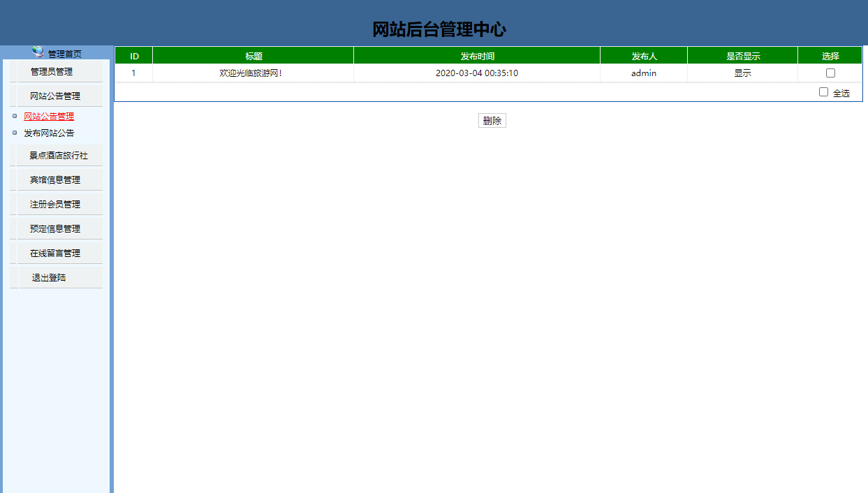Open the 注册会员管理 menu item

pos(56,203)
